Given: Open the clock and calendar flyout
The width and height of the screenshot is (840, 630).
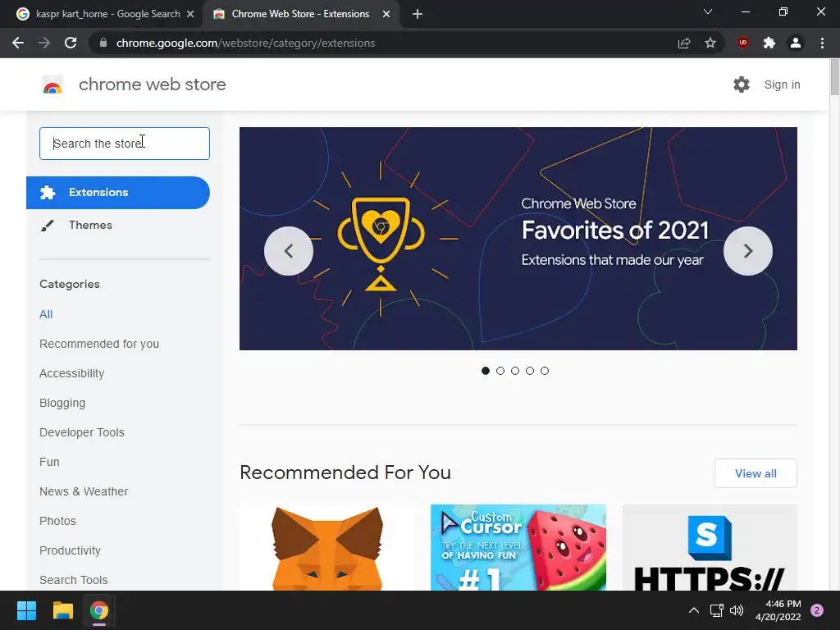Looking at the screenshot, I should tap(778, 610).
